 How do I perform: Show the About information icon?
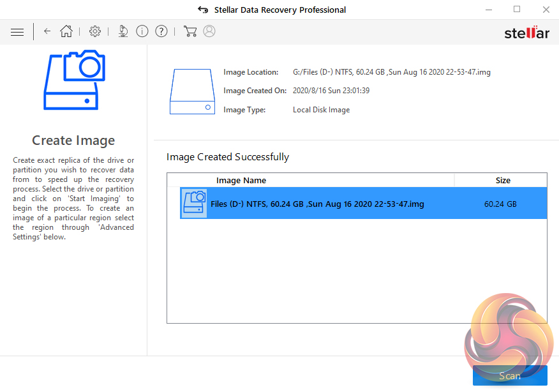click(142, 31)
